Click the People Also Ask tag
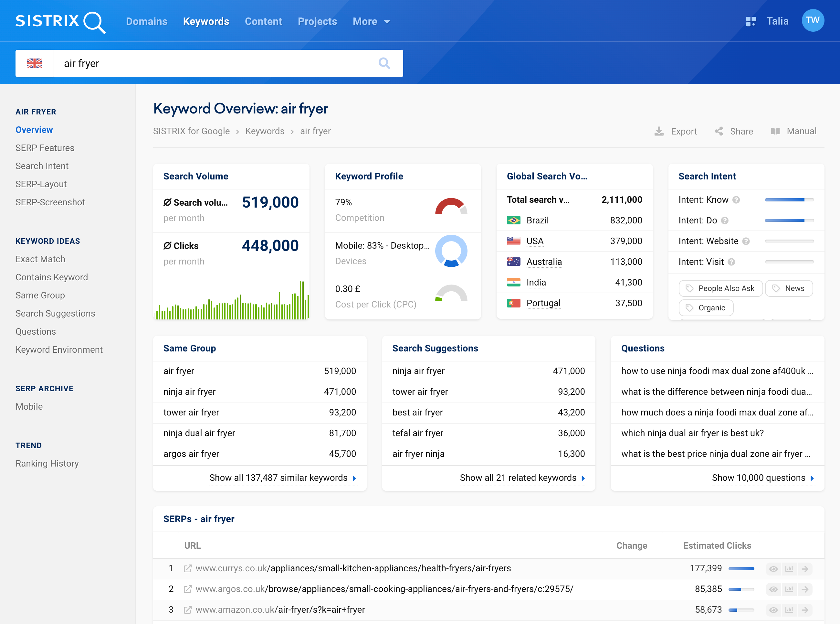The width and height of the screenshot is (840, 624). [x=721, y=289]
